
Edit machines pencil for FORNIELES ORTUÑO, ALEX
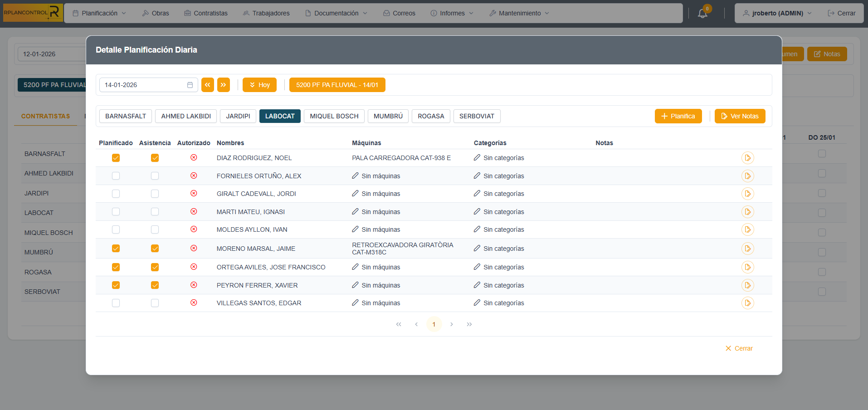[355, 176]
